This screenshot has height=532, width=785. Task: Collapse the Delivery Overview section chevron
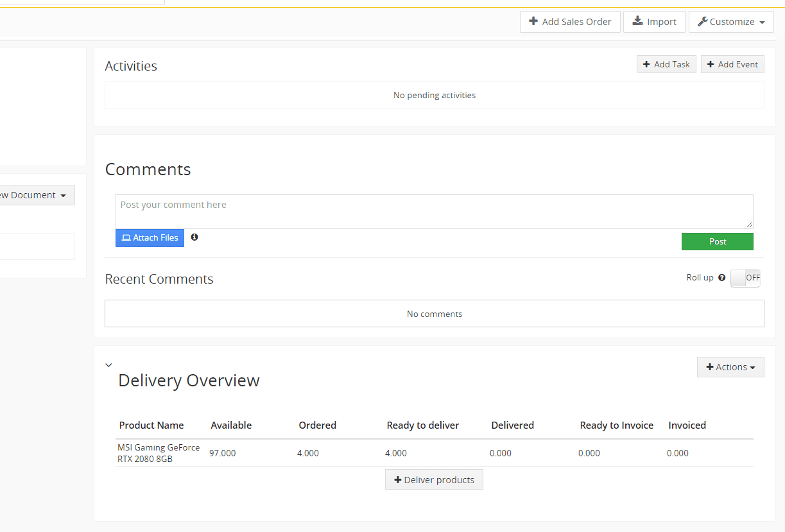[x=108, y=365]
